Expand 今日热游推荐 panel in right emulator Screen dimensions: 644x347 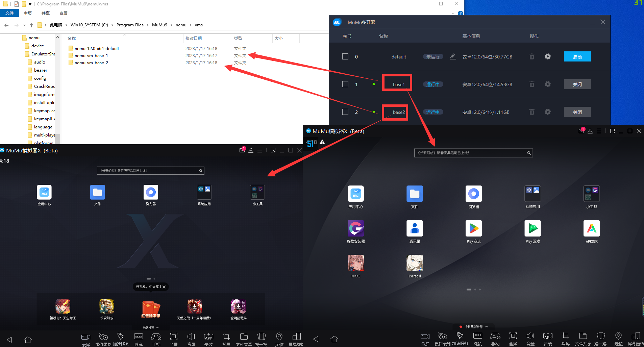coord(474,327)
